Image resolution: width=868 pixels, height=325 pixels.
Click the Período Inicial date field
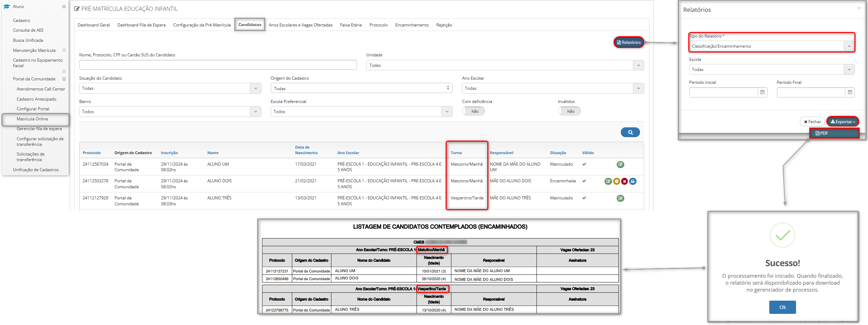click(x=723, y=92)
